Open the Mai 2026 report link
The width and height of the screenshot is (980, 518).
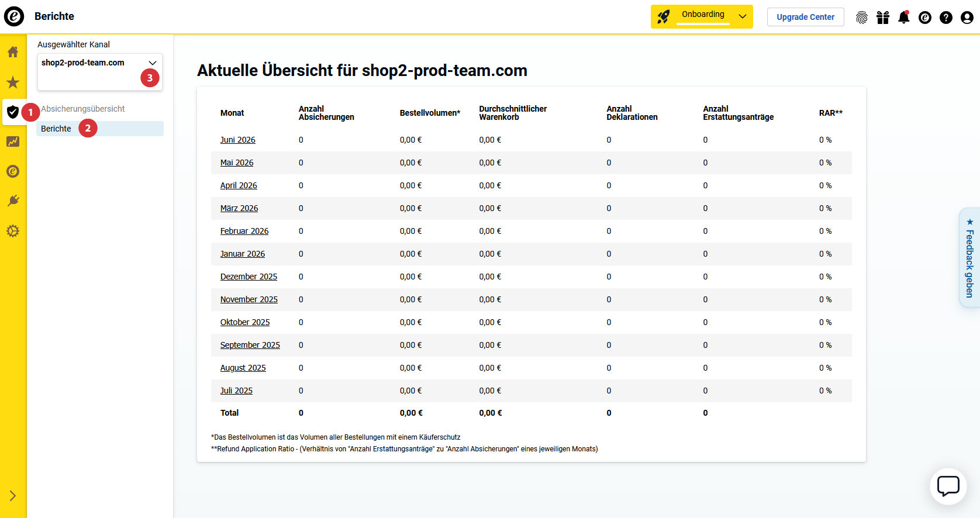pyautogui.click(x=237, y=163)
